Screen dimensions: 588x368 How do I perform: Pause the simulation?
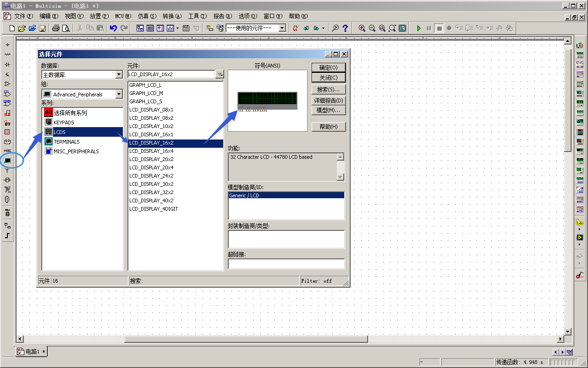click(429, 28)
